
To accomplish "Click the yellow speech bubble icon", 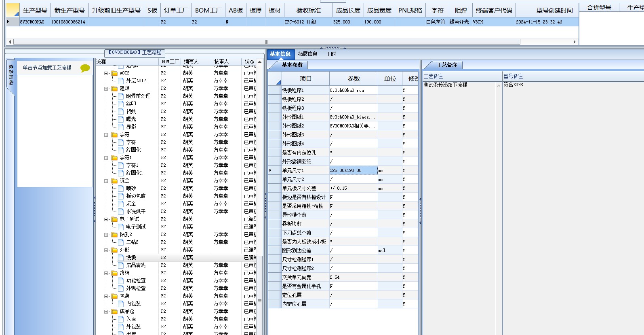I will tap(85, 68).
